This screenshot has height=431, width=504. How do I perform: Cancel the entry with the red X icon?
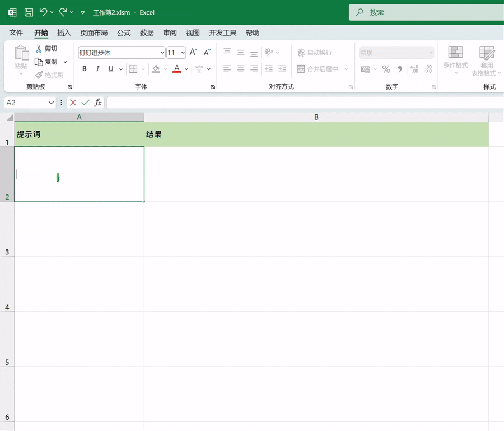click(73, 103)
